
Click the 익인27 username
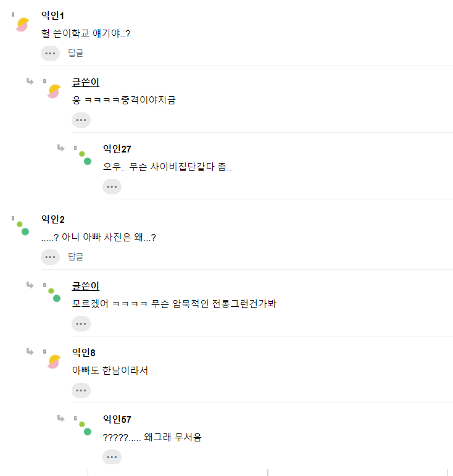(x=117, y=149)
